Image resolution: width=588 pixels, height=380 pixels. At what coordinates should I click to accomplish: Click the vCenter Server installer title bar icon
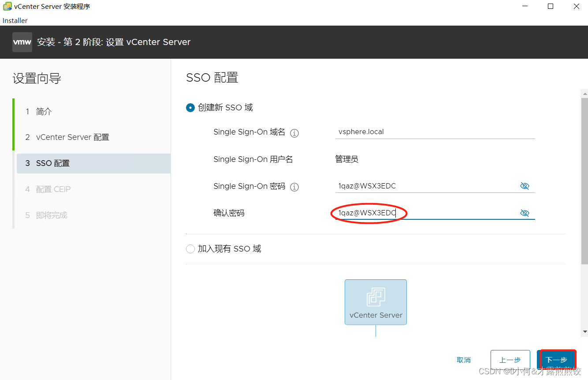7,7
